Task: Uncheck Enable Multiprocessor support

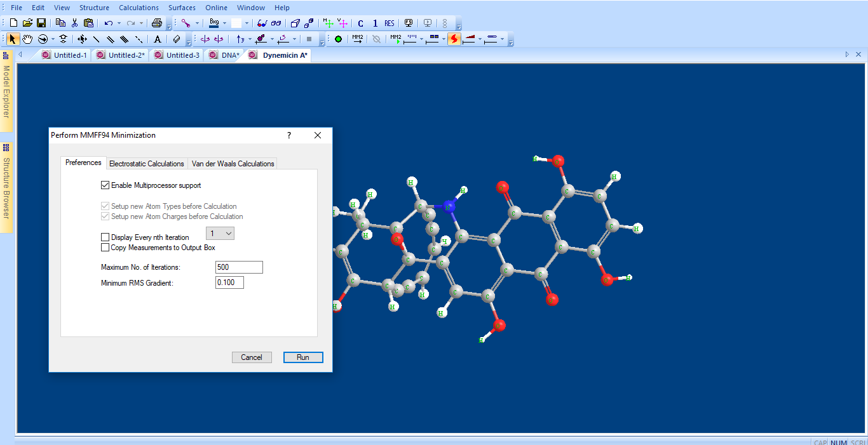Action: (x=105, y=185)
